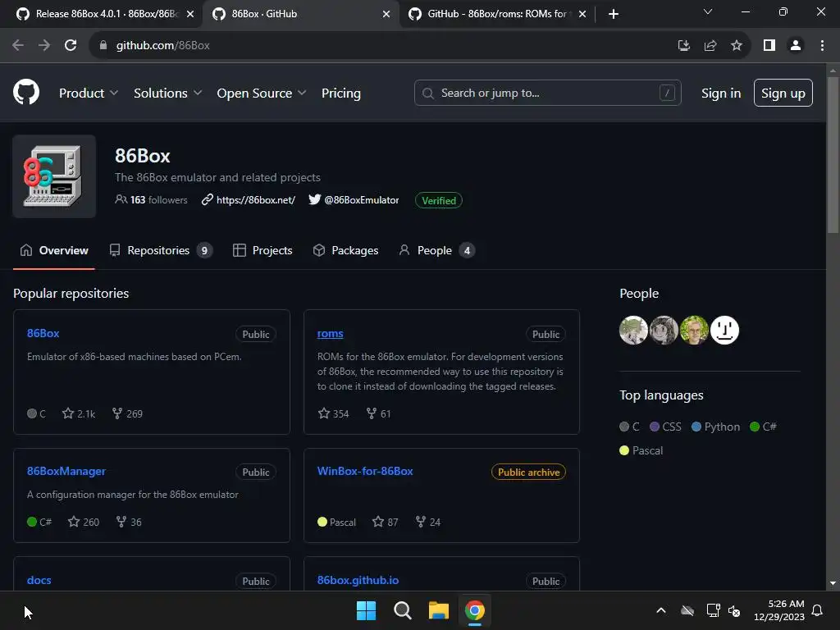Open the 86Box repository link
The width and height of the screenshot is (840, 630).
[43, 333]
